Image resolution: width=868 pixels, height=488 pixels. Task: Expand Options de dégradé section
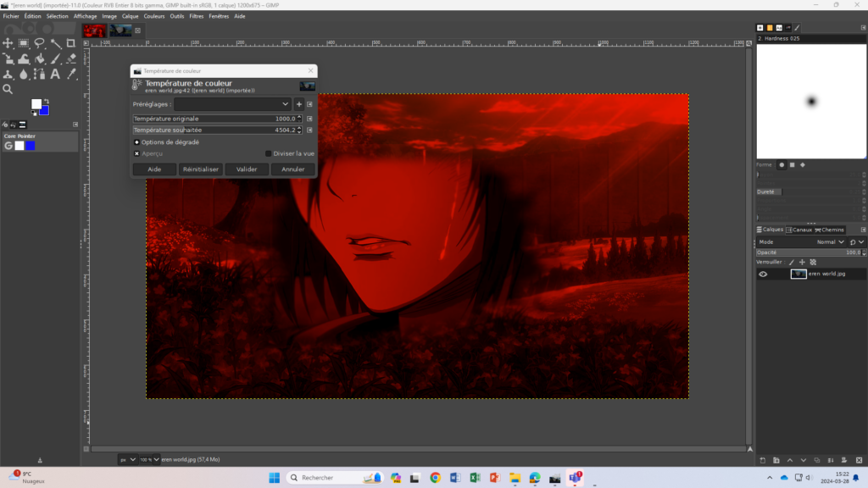[x=137, y=142]
